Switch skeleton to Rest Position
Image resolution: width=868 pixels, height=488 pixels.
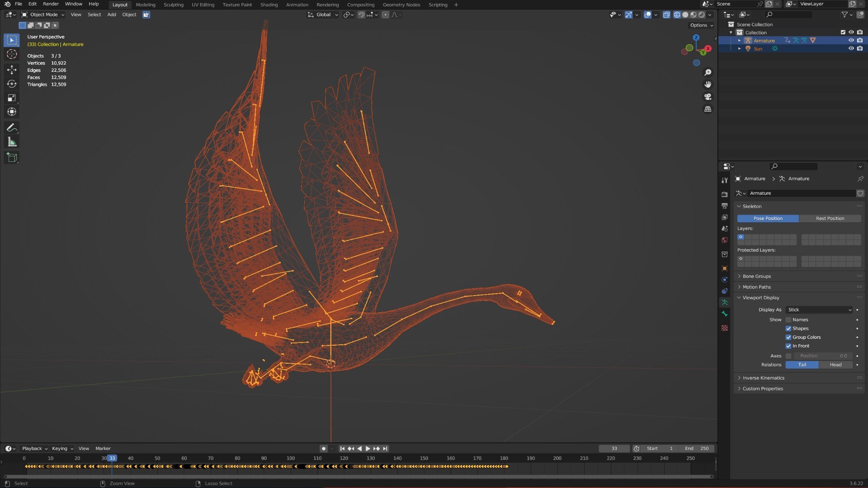830,218
